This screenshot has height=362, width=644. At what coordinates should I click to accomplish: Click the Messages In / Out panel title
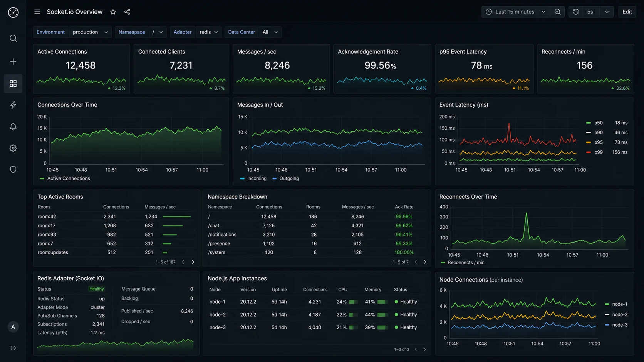pos(260,105)
